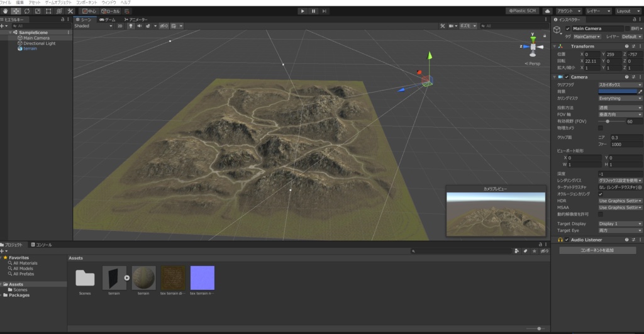Toggle hidden objects visibility counter
This screenshot has height=334, width=644.
point(164,26)
